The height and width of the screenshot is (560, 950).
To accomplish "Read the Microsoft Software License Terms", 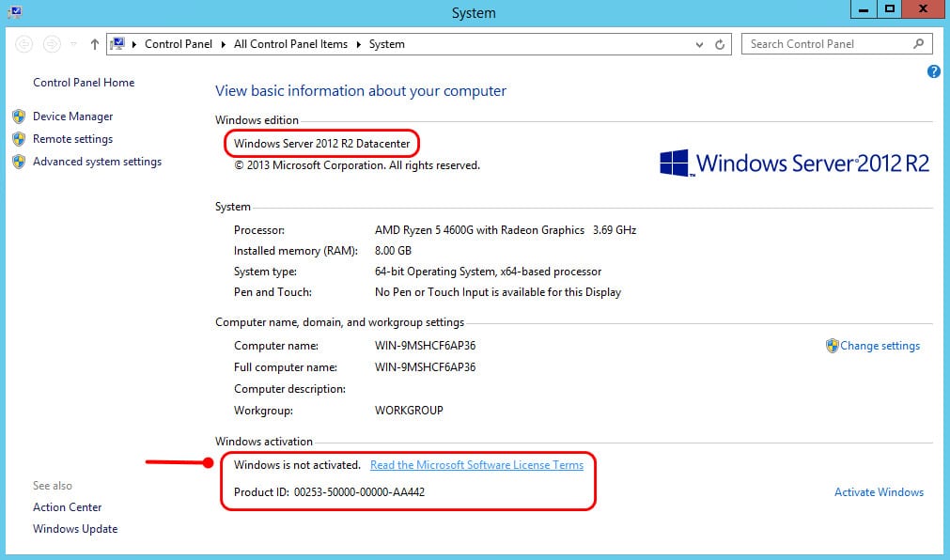I will point(476,465).
